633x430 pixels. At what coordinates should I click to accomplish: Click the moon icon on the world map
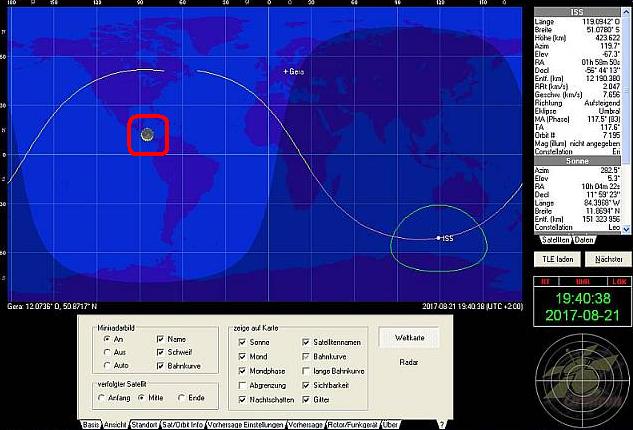[148, 134]
